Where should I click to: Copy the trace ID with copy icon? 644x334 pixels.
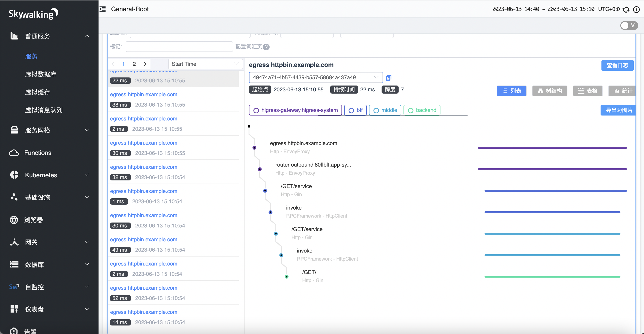tap(389, 78)
